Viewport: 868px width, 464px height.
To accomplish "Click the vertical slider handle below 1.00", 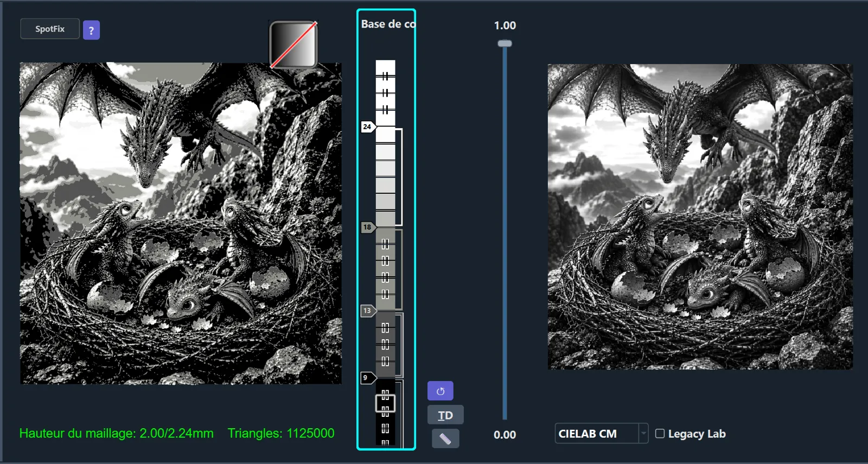I will [505, 43].
